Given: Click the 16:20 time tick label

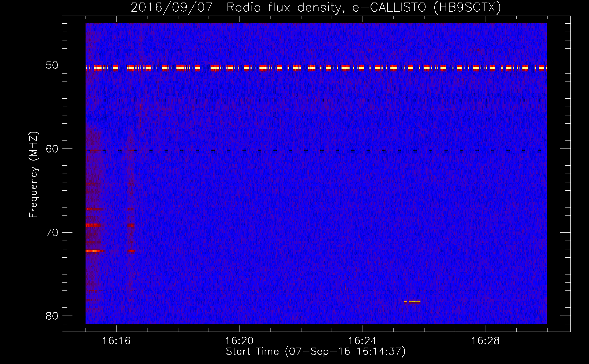Looking at the screenshot, I should (239, 341).
